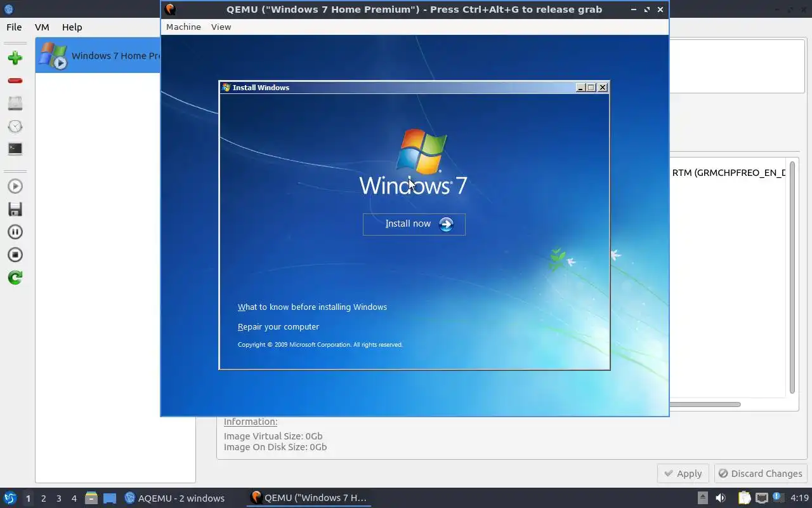Screen dimensions: 812x508
Task: Open the network tray icon
Action: point(761,498)
